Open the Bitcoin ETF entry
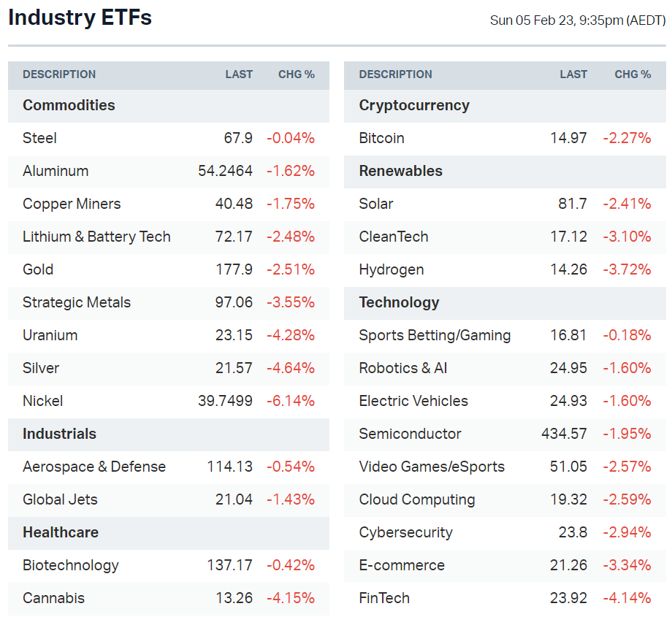672x617 pixels. 381,138
